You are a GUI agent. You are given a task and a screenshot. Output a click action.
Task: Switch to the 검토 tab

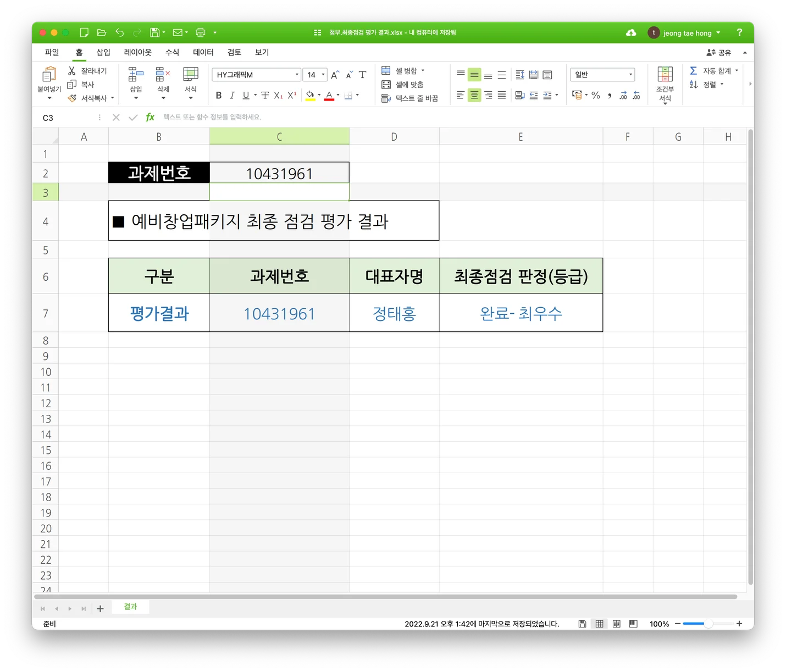tap(235, 52)
